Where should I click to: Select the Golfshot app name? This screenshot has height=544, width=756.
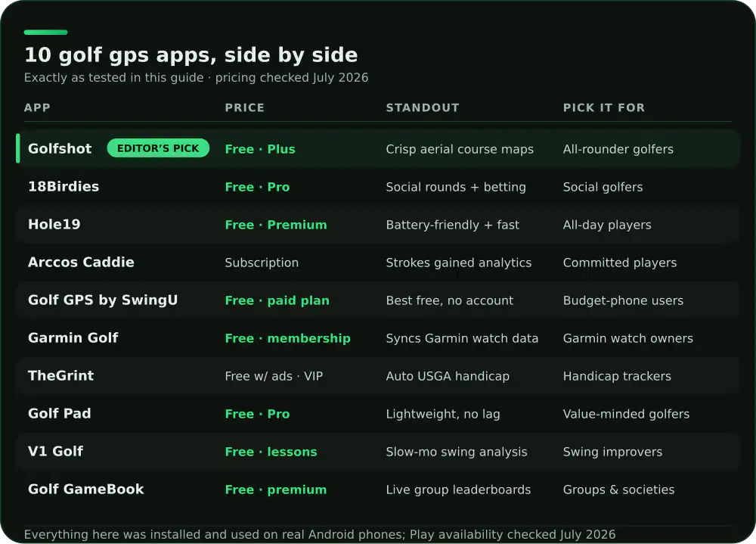pos(60,148)
